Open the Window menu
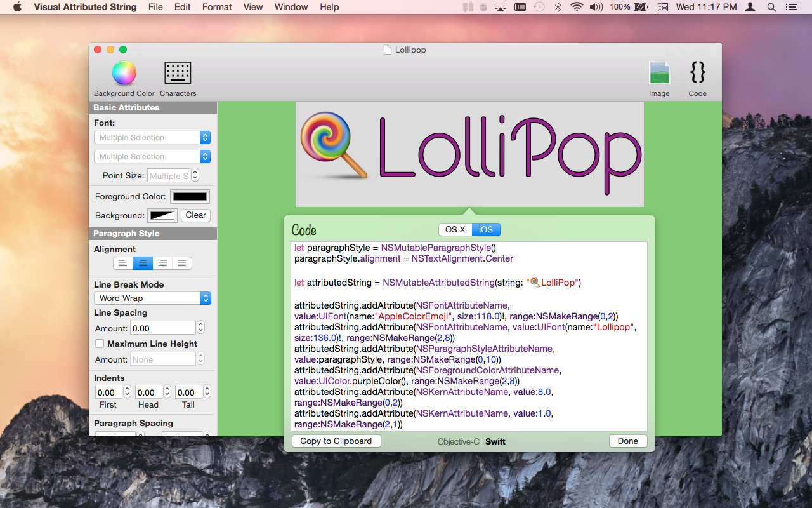This screenshot has height=508, width=812. (x=291, y=7)
